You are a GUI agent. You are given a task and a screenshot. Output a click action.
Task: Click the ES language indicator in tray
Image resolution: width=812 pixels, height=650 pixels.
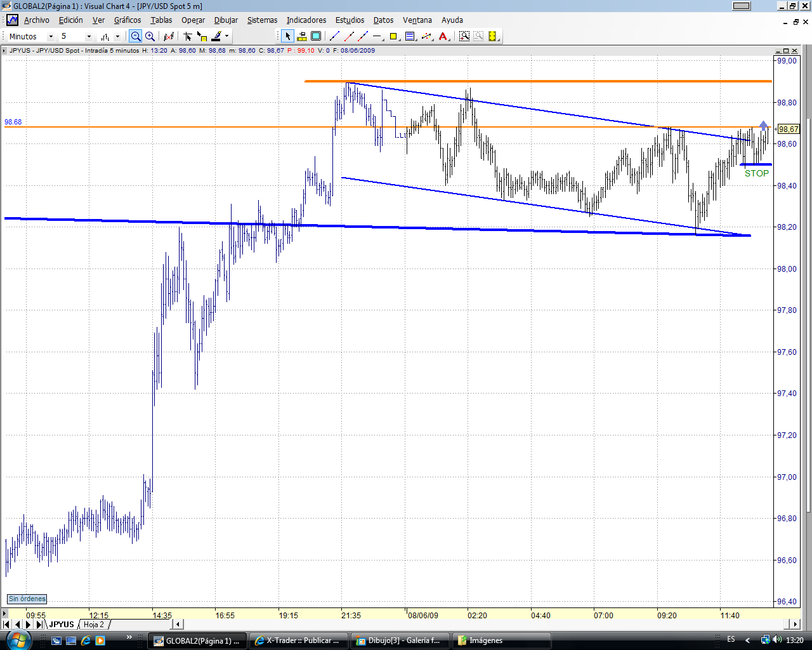coord(731,640)
